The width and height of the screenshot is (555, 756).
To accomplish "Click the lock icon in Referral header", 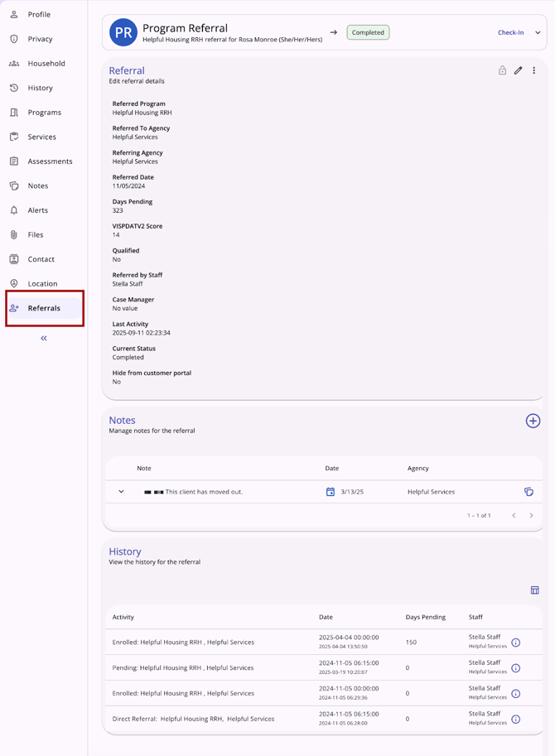I will [x=502, y=71].
